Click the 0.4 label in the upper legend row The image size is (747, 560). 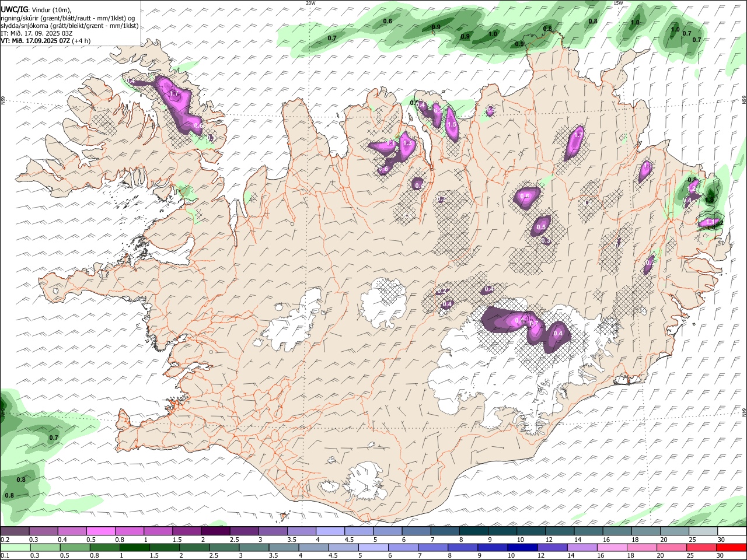62,540
